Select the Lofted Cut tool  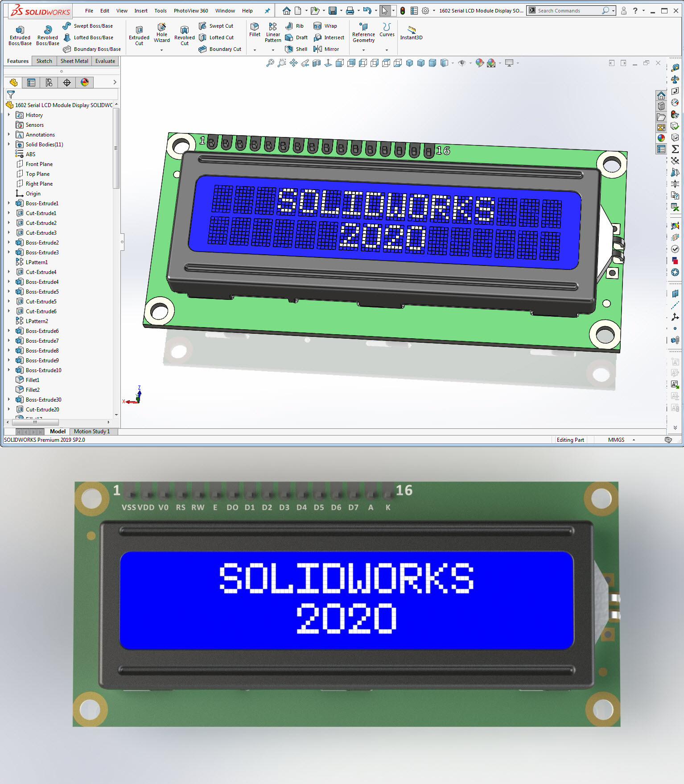click(216, 37)
